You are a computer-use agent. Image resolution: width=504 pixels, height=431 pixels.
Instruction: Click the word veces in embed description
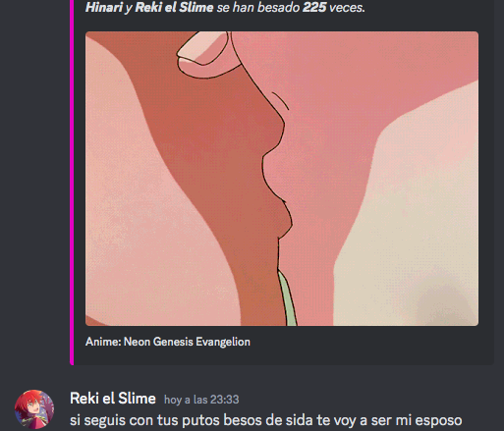[x=347, y=7]
